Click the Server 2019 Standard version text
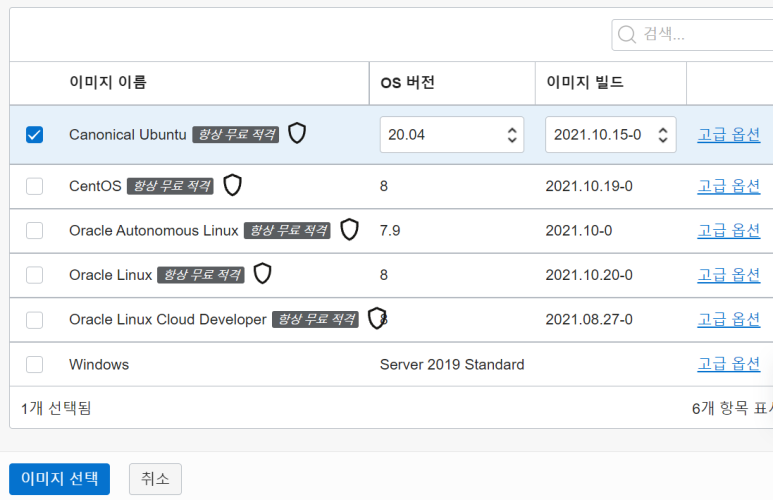773x500 pixels. [452, 364]
